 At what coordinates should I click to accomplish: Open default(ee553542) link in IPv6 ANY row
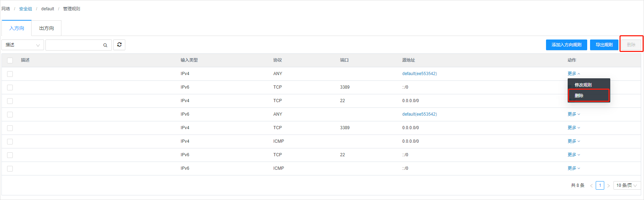(x=419, y=114)
